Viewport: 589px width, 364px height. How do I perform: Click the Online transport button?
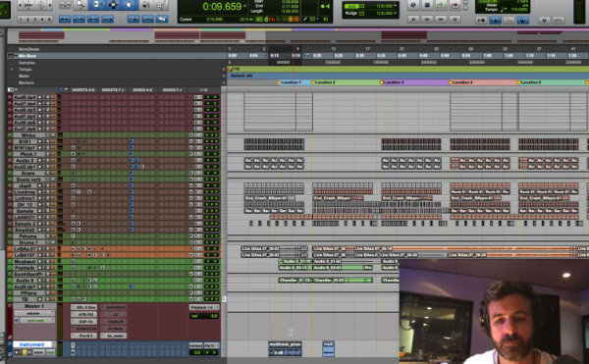coord(413,5)
